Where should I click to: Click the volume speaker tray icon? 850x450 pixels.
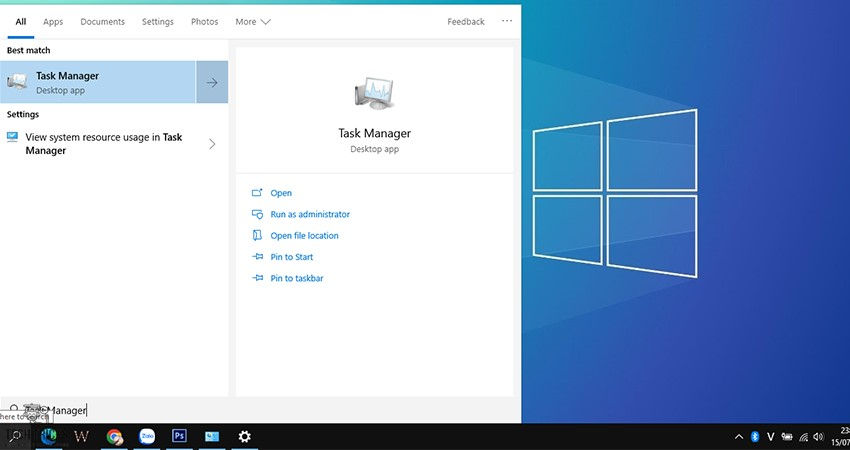coord(819,437)
